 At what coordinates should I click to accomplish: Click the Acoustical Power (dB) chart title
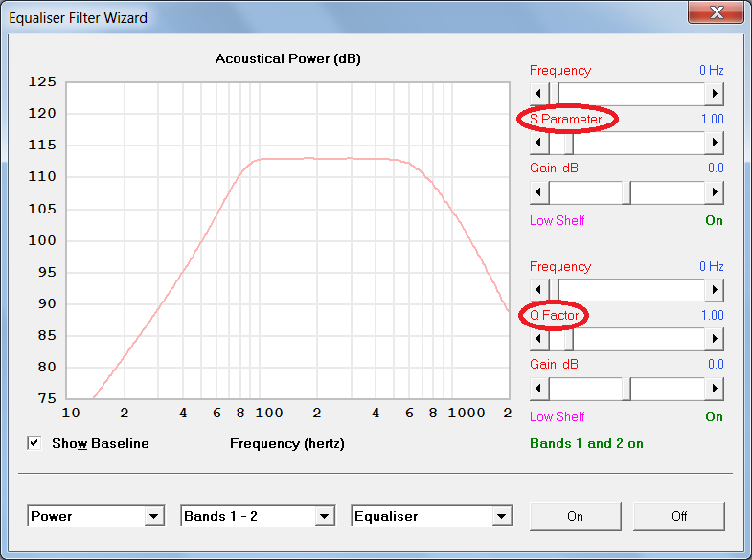[x=287, y=59]
